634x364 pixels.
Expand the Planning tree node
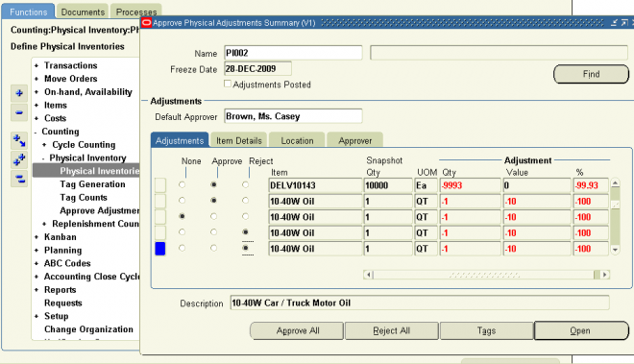(37, 251)
